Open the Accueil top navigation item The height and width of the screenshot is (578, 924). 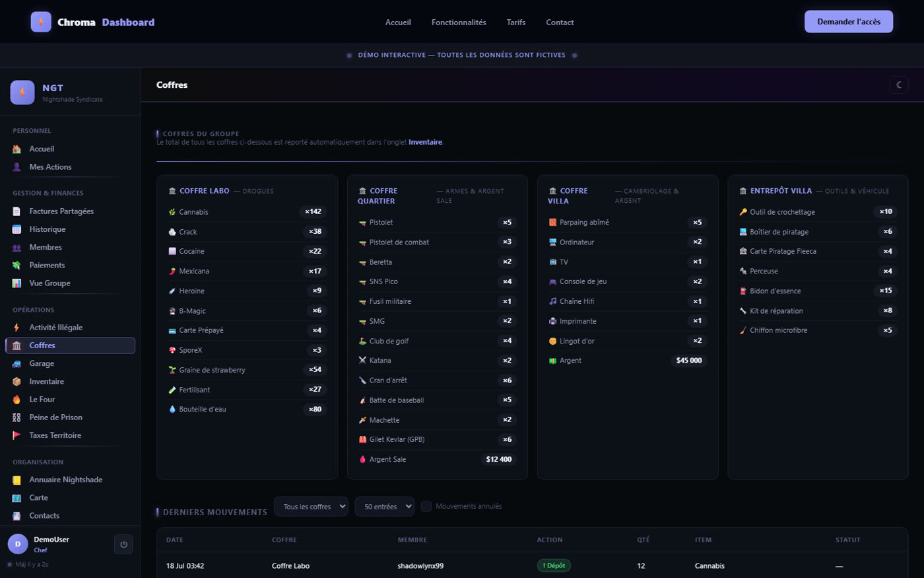(x=398, y=22)
